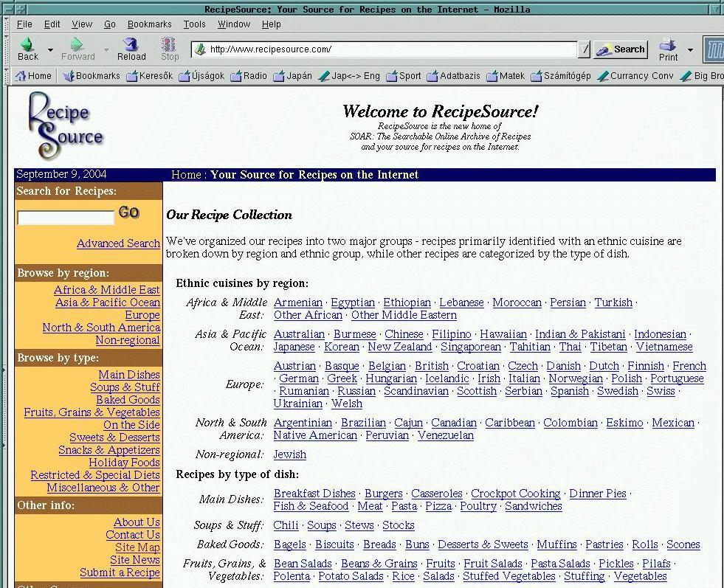Click the Stop loading icon
Screen dimensions: 724x588
click(169, 44)
